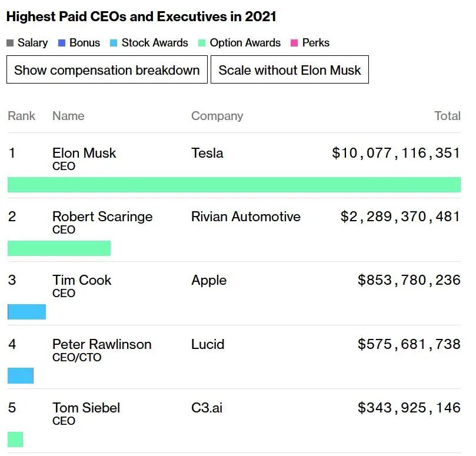
Task: Click Tim Cook's name
Action: coord(82,280)
